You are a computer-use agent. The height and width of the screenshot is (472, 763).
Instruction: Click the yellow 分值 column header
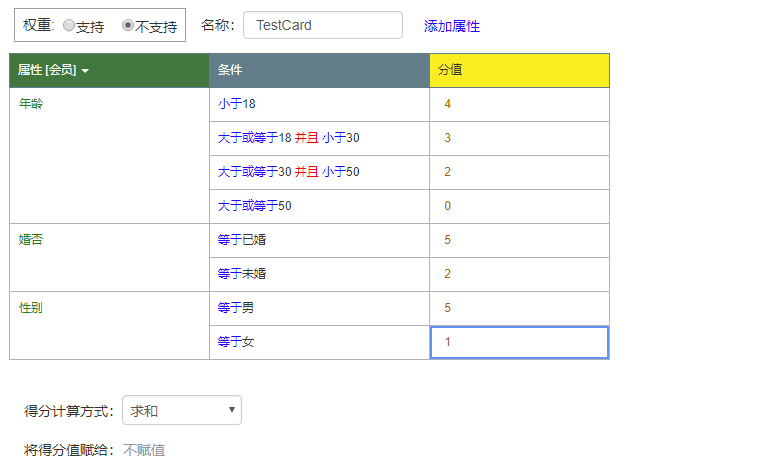click(x=518, y=70)
